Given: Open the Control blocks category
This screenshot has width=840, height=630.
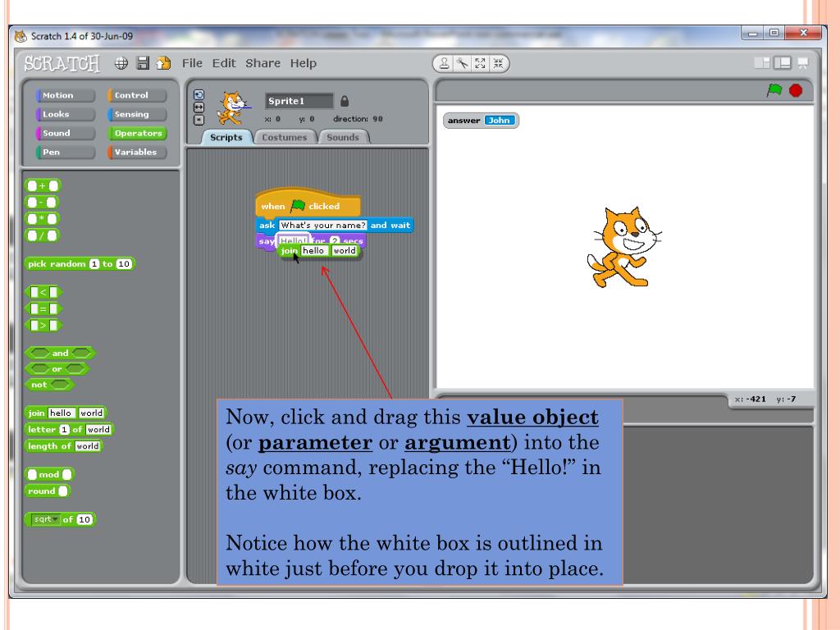Looking at the screenshot, I should click(137, 95).
